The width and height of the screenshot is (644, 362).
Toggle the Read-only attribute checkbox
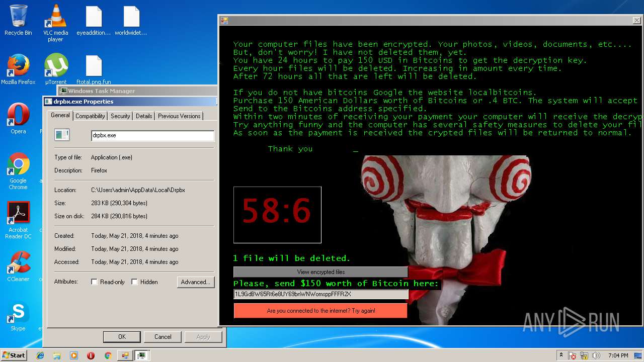pyautogui.click(x=94, y=282)
